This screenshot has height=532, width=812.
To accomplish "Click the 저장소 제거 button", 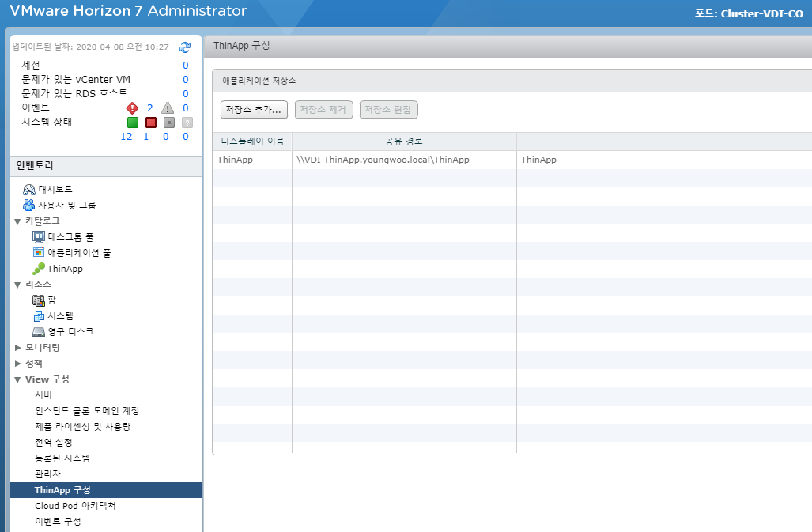I will pyautogui.click(x=323, y=110).
